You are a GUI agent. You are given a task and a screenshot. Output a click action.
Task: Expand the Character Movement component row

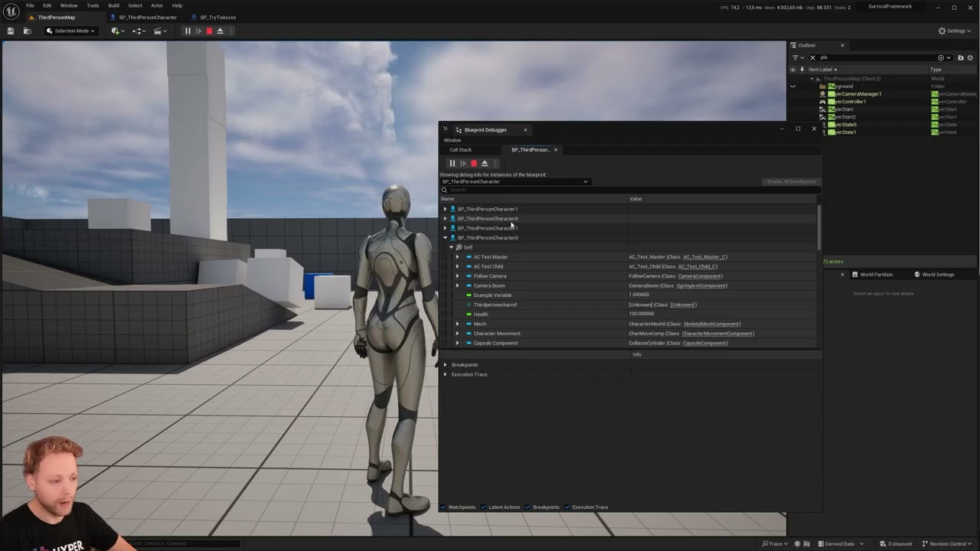[457, 334]
